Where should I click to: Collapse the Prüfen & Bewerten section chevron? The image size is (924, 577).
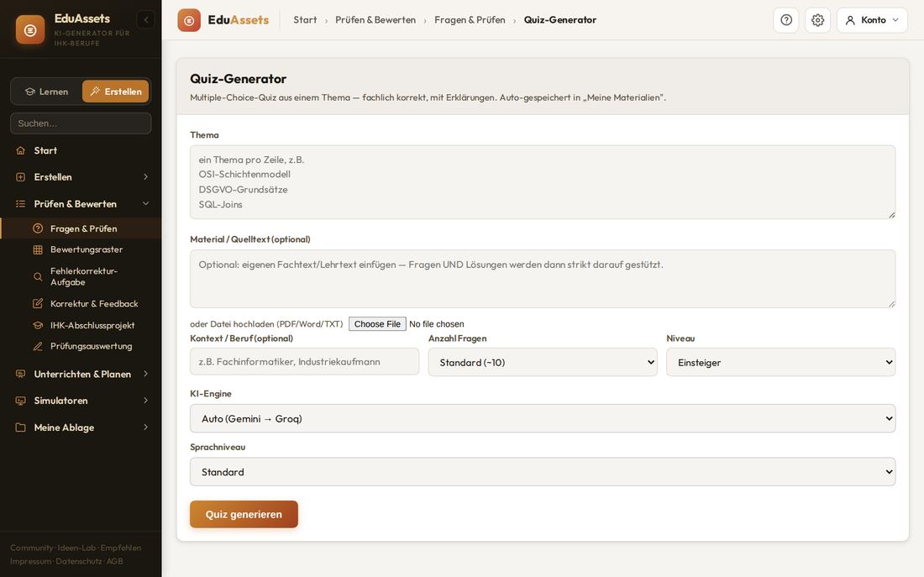pos(145,204)
